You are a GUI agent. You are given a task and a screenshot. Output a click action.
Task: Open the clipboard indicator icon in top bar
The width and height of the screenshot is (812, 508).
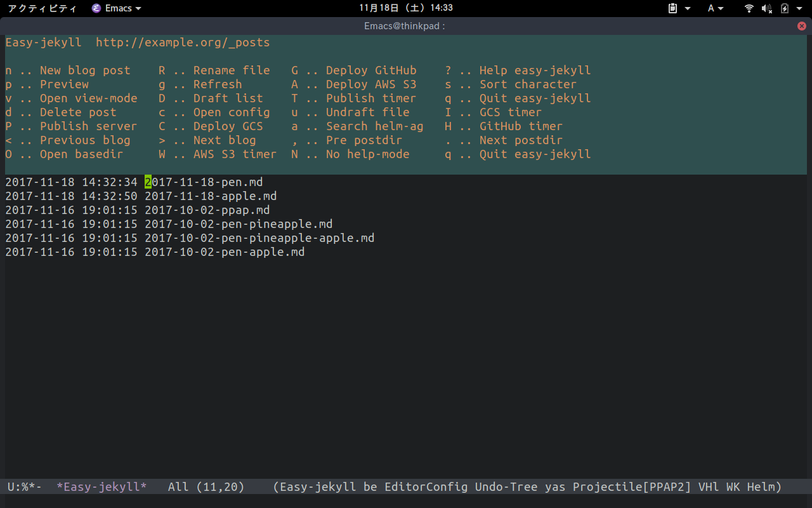673,8
